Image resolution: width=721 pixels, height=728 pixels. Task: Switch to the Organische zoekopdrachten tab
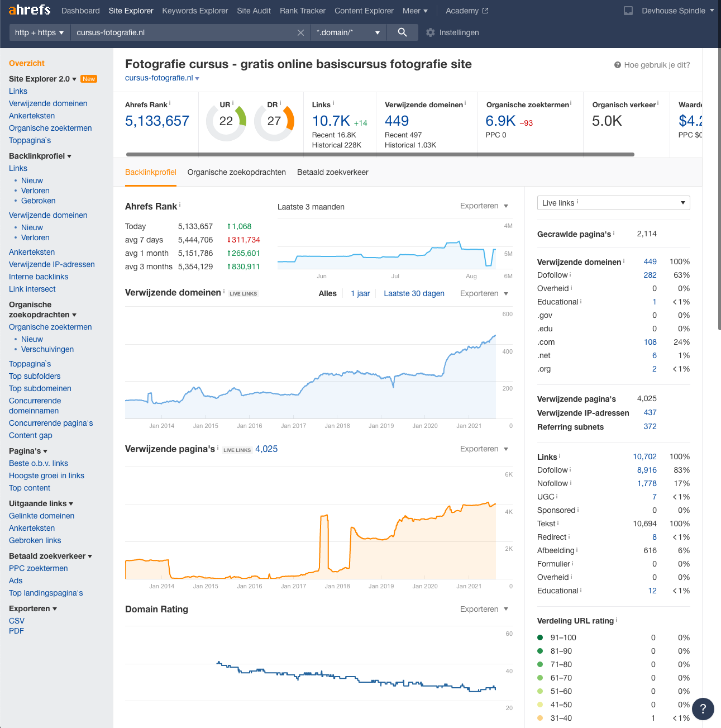tap(237, 172)
